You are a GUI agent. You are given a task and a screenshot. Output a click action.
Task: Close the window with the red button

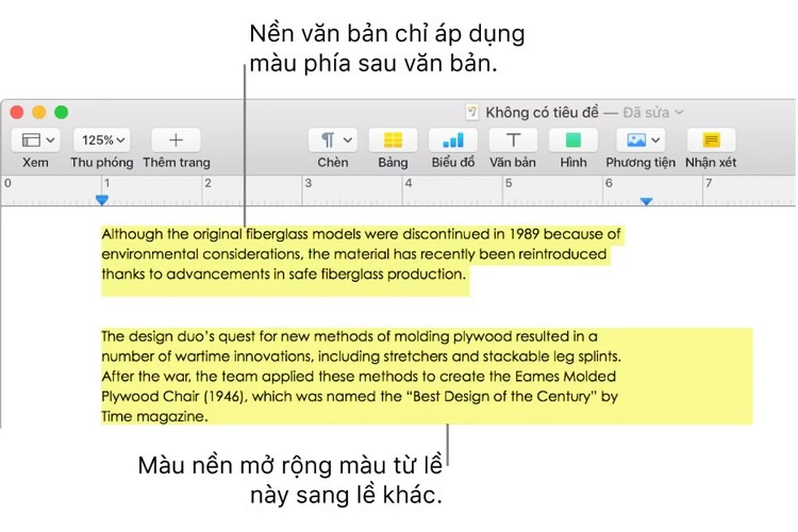coord(17,112)
